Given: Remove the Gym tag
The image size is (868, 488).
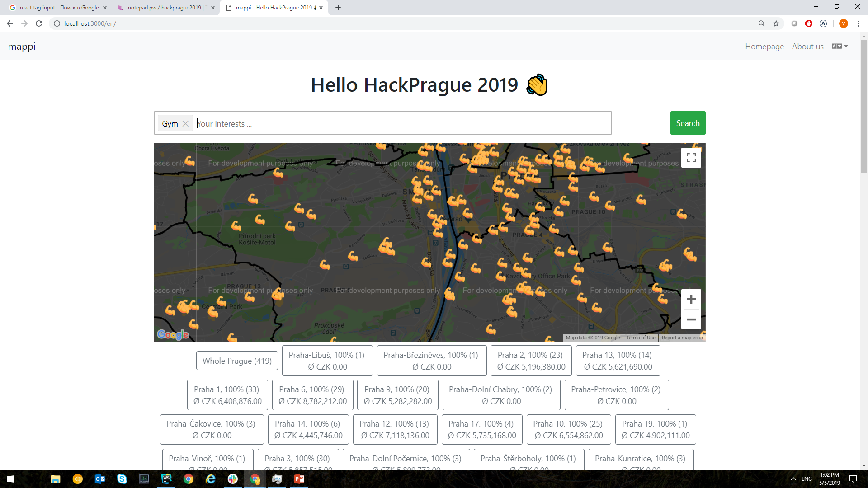Looking at the screenshot, I should (x=185, y=123).
